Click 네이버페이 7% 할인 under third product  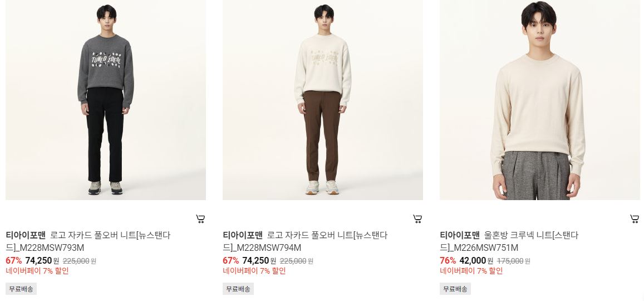point(471,271)
